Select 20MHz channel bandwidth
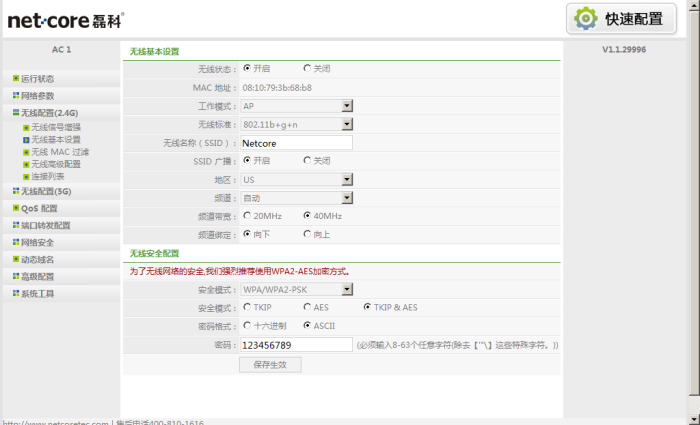 click(247, 215)
